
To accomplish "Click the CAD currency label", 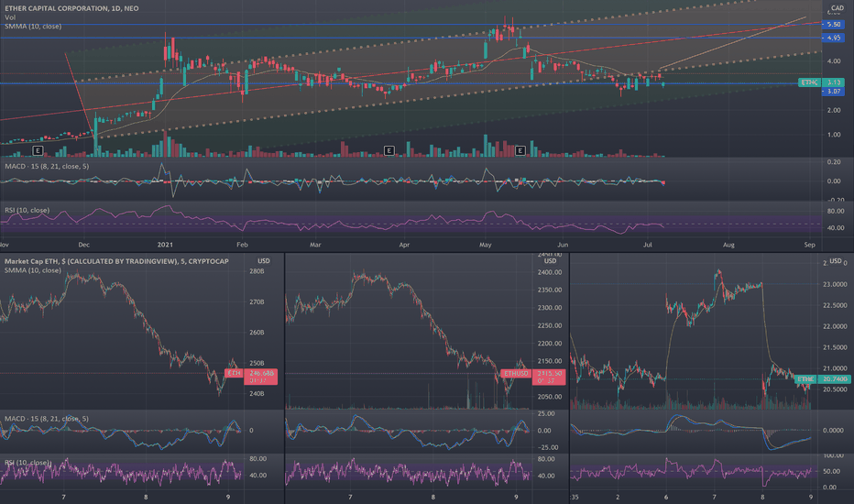I will (838, 8).
